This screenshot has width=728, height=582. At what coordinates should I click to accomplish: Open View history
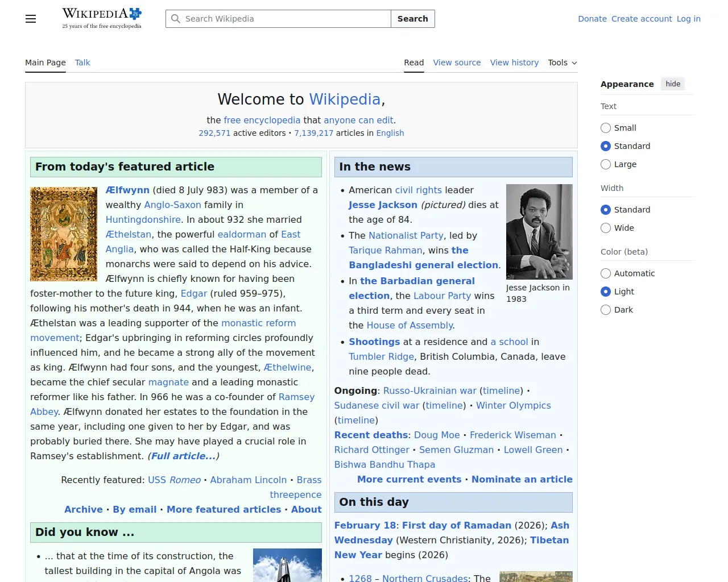[x=514, y=63]
